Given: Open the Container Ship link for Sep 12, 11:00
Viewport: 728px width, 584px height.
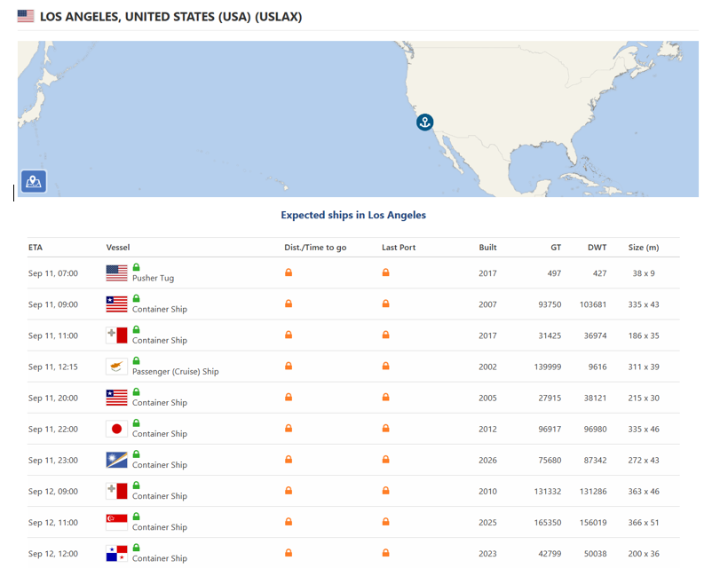Looking at the screenshot, I should [x=160, y=527].
